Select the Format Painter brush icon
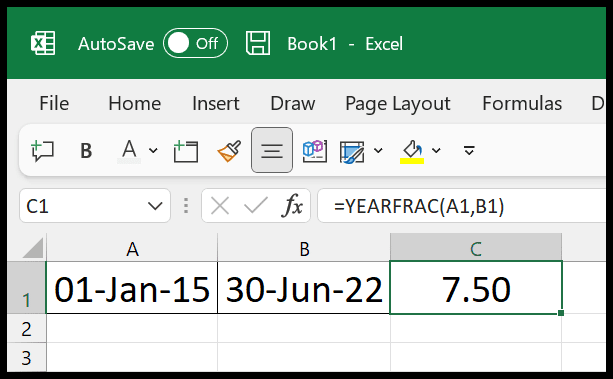This screenshot has width=613, height=379. pos(229,151)
